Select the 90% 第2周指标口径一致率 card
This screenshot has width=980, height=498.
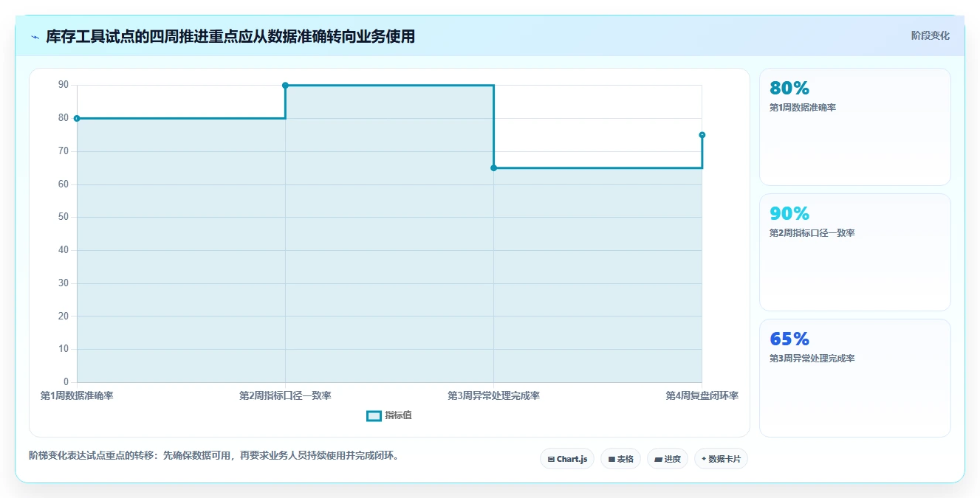[x=854, y=252]
